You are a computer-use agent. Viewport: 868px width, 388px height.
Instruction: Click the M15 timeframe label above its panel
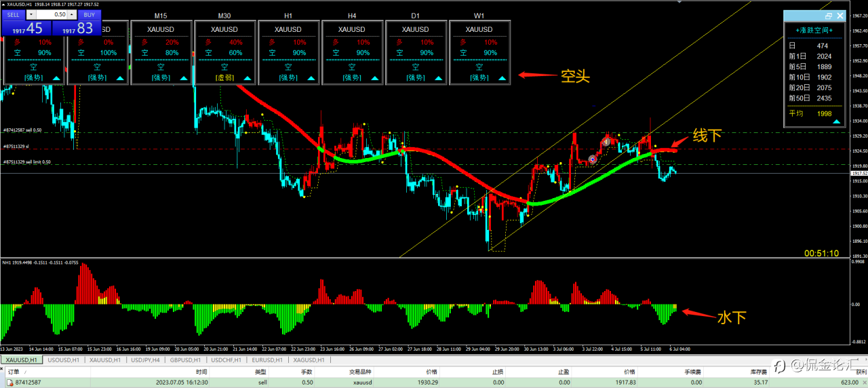coord(161,15)
